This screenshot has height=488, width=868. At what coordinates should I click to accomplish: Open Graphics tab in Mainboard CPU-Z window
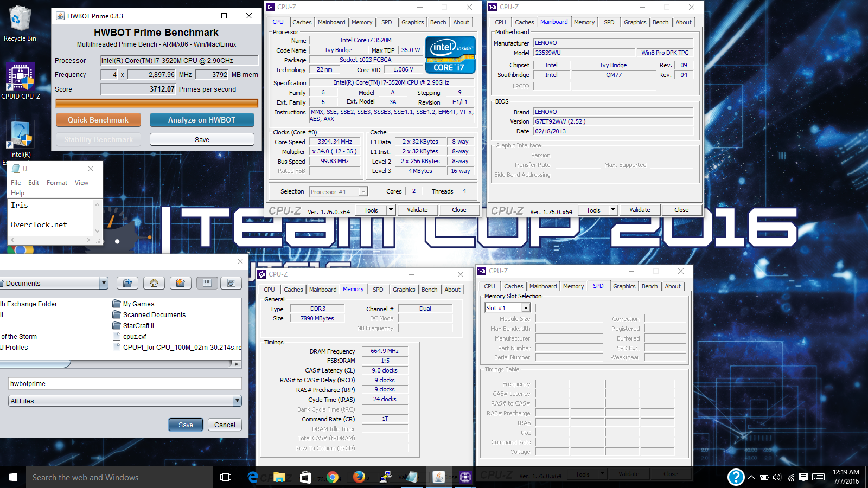[x=635, y=22]
